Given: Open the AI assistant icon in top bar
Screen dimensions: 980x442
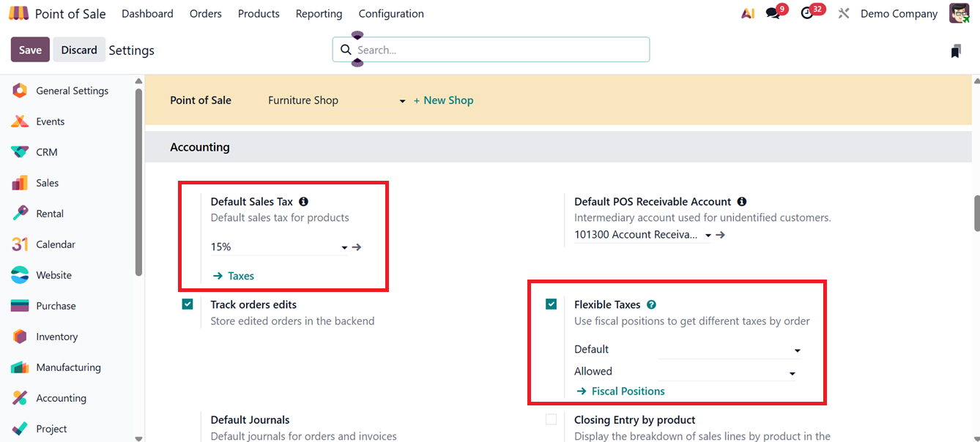Looking at the screenshot, I should (747, 14).
